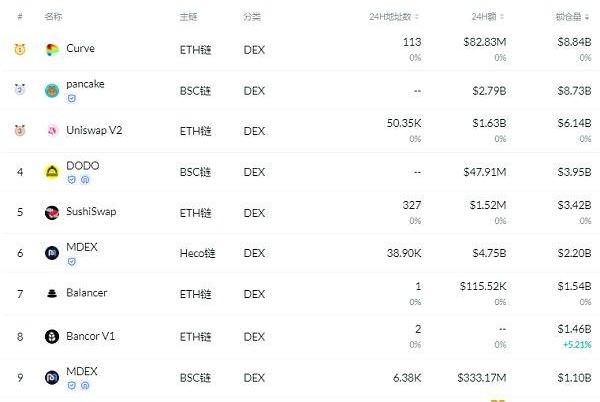Open the SushiSwap project link
The height and width of the screenshot is (402, 600).
[x=93, y=212]
